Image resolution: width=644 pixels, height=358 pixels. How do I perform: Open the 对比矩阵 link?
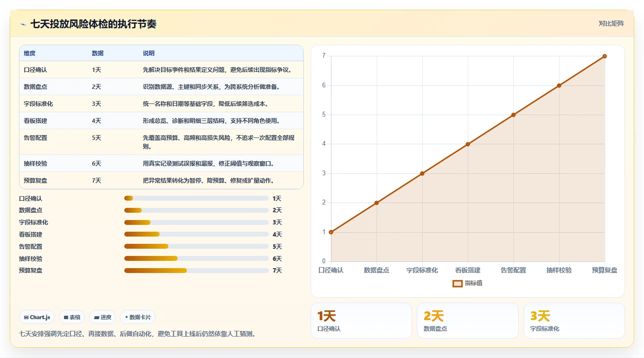tap(611, 24)
